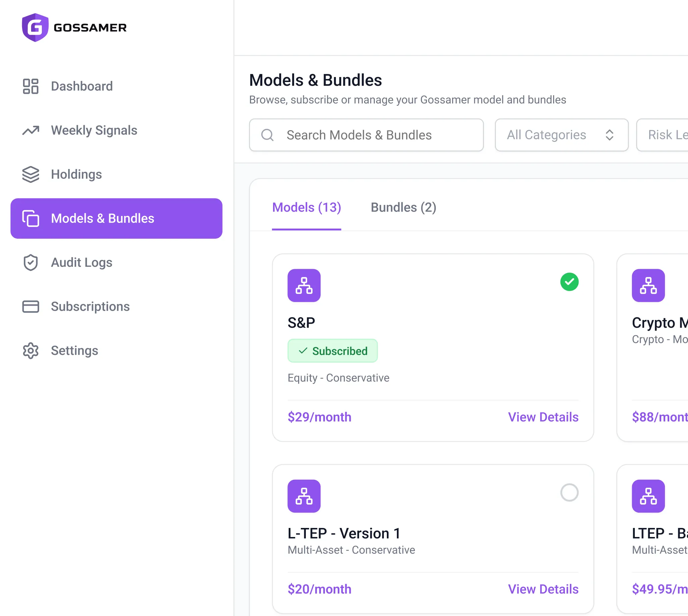The image size is (688, 616).
Task: Focus the Search Models & Bundles field
Action: (366, 135)
